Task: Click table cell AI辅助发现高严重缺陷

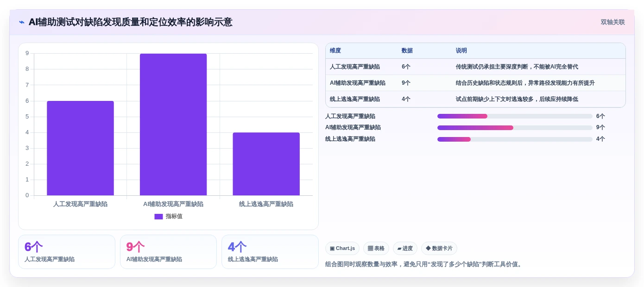Action: click(x=358, y=83)
